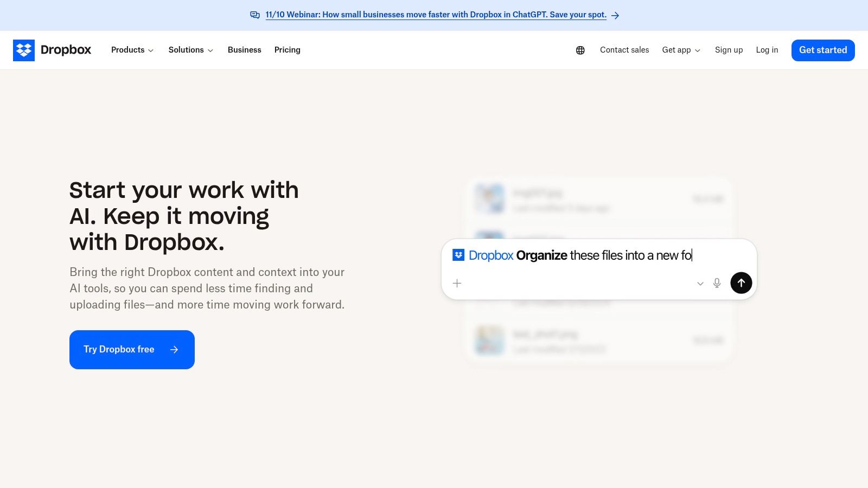Open the globe language selector
Viewport: 868px width, 488px height.
[x=580, y=50]
